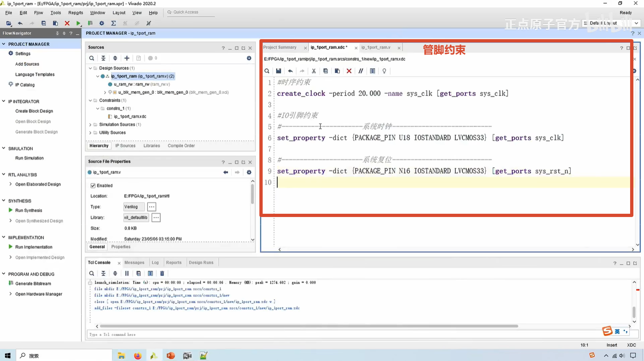This screenshot has width=644, height=361.
Task: Click the red Delete X in main toolbar
Action: 67,23
